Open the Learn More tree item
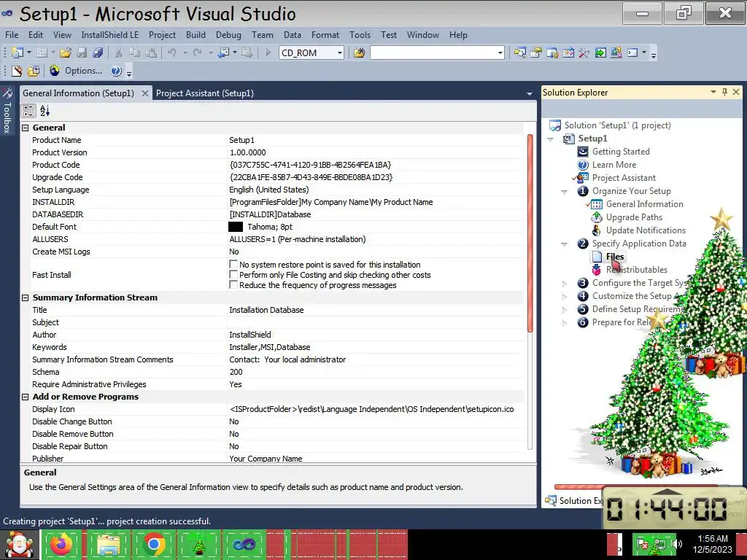The height and width of the screenshot is (560, 747). point(614,165)
